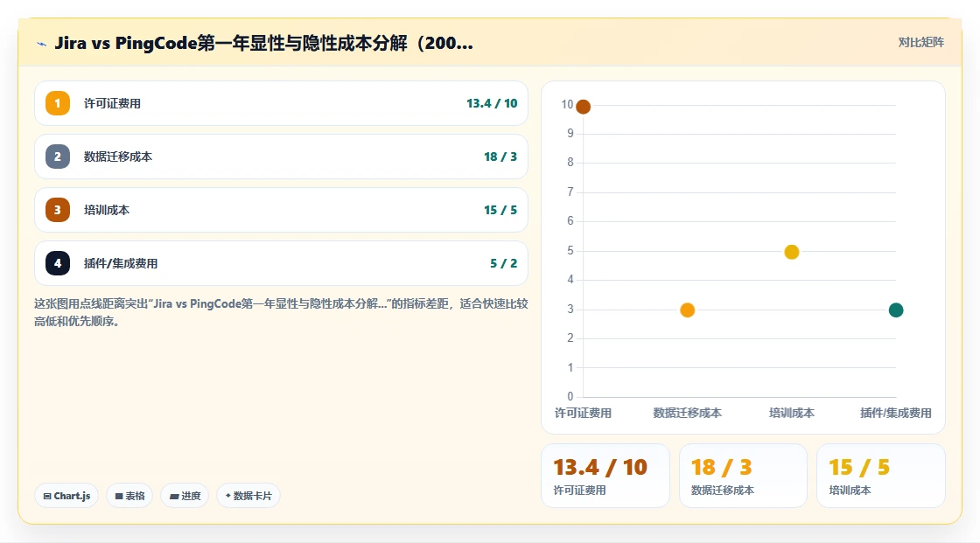Open the 18 / 3 数据迁移成本 stat card
980x543 pixels.
coord(743,476)
